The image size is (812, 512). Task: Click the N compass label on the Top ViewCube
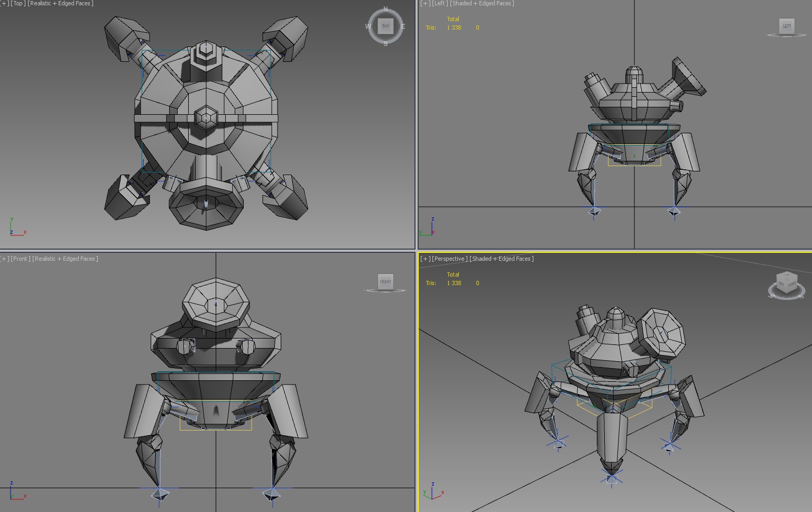tap(385, 9)
